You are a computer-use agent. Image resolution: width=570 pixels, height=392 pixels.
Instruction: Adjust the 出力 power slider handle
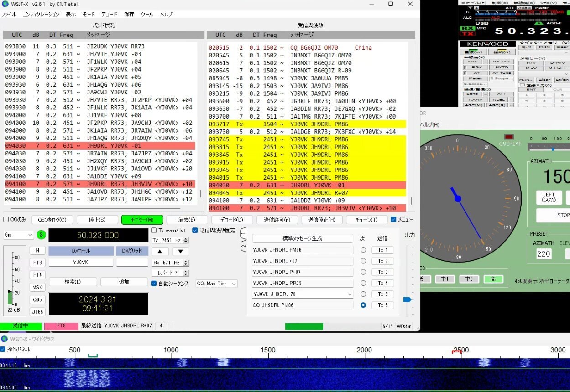[x=407, y=299]
